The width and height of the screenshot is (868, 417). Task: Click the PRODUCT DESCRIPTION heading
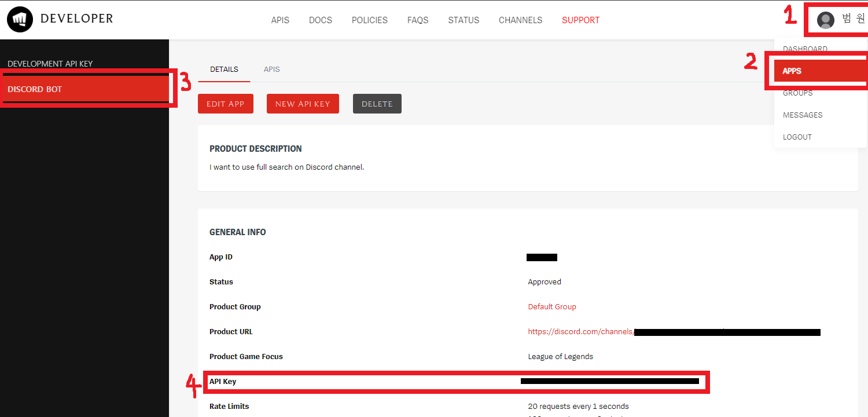point(256,149)
